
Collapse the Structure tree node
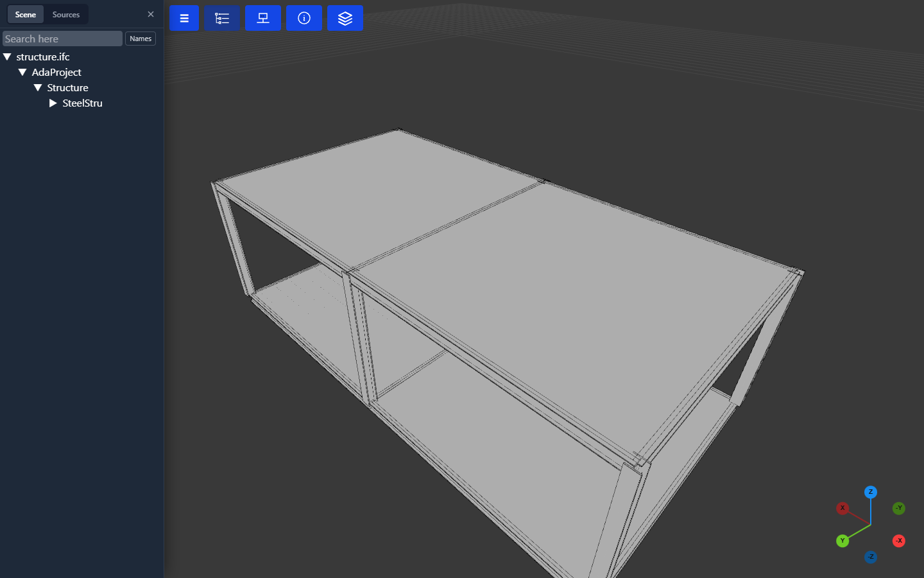coord(38,88)
